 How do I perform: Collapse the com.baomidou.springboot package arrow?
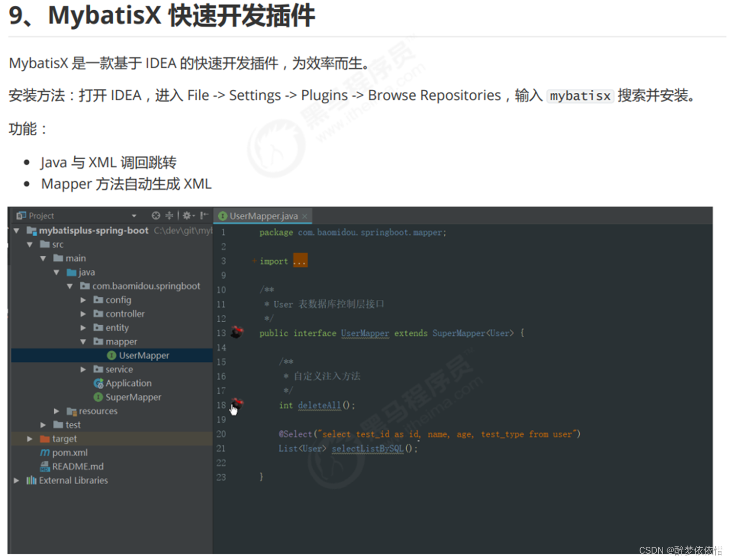pyautogui.click(x=70, y=286)
